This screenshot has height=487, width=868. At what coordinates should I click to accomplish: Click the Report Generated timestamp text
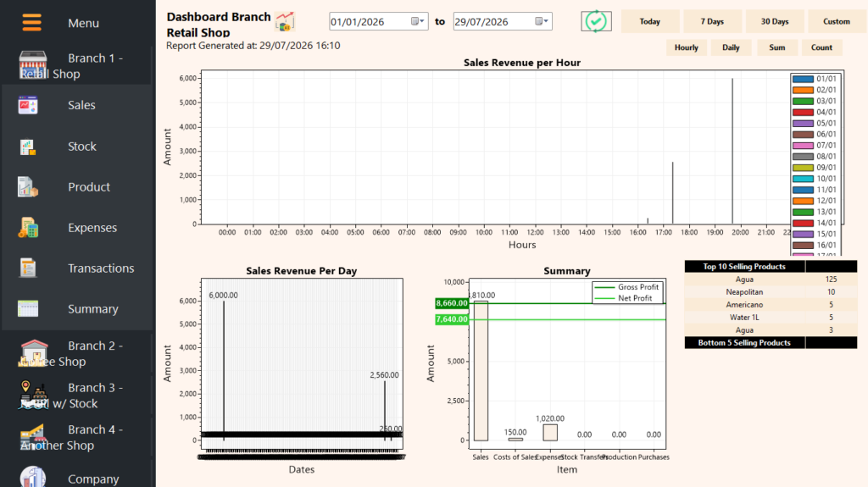pos(253,46)
